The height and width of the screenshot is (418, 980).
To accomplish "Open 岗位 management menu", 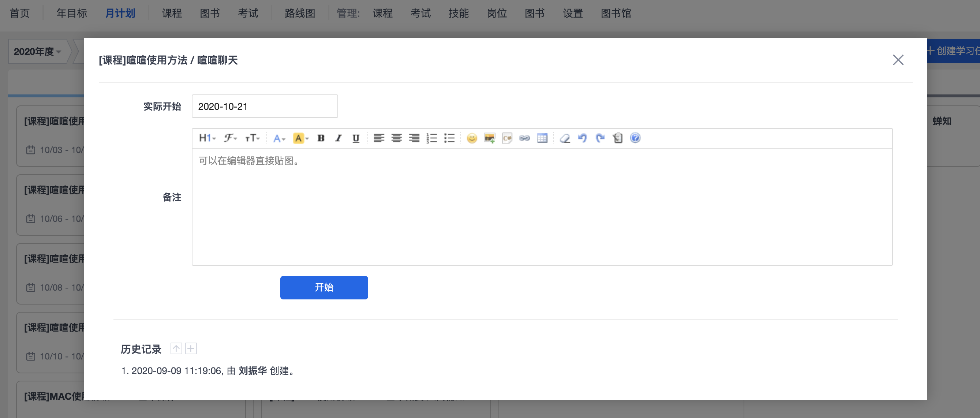I will [497, 13].
